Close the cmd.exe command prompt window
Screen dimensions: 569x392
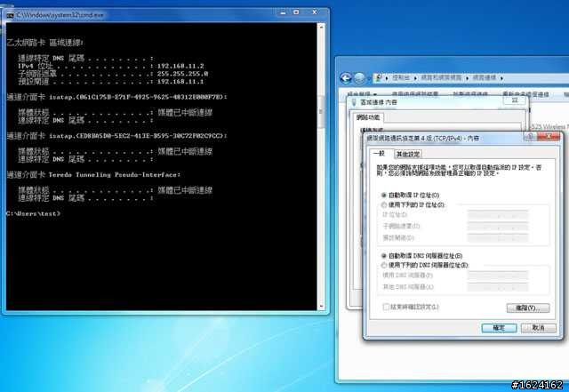click(315, 12)
